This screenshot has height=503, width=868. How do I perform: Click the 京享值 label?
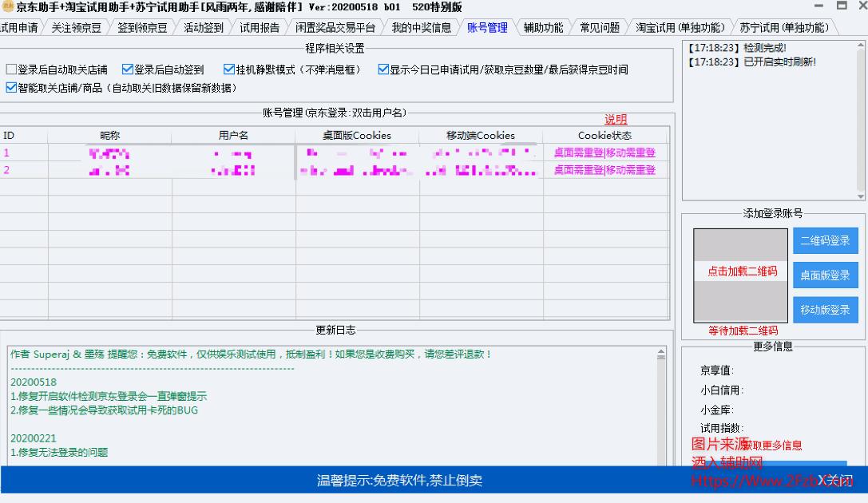(717, 370)
